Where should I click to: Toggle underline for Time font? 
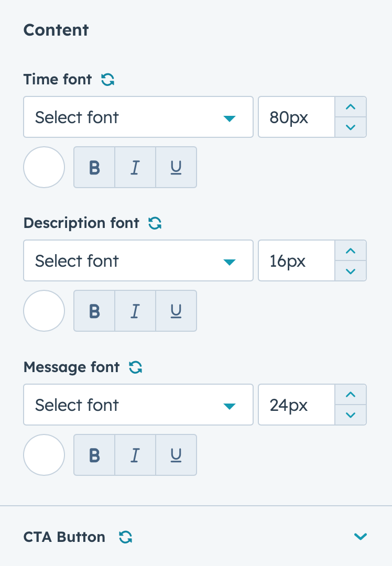[176, 167]
